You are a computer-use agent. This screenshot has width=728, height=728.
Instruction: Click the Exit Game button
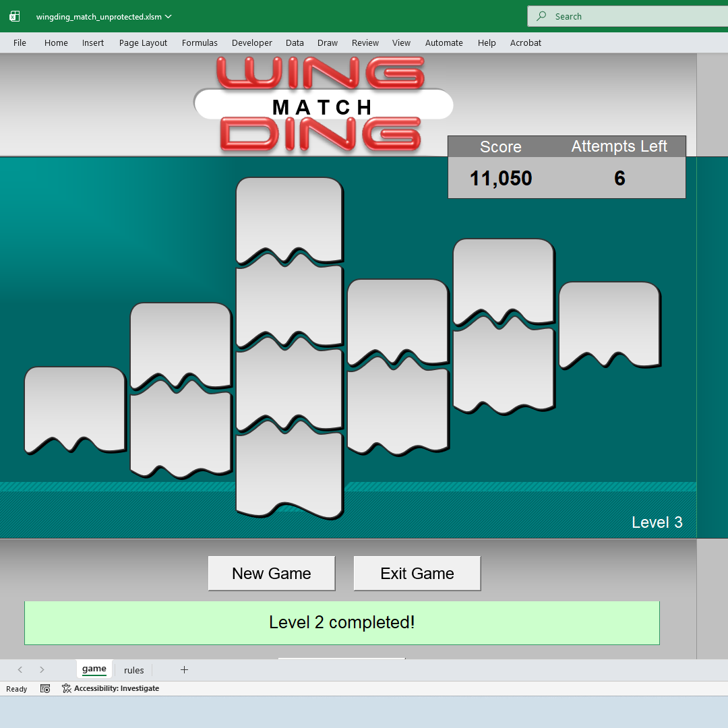[x=417, y=573]
